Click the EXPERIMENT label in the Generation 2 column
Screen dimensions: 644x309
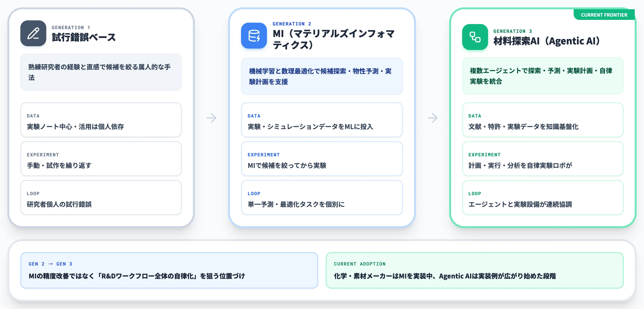pos(263,155)
